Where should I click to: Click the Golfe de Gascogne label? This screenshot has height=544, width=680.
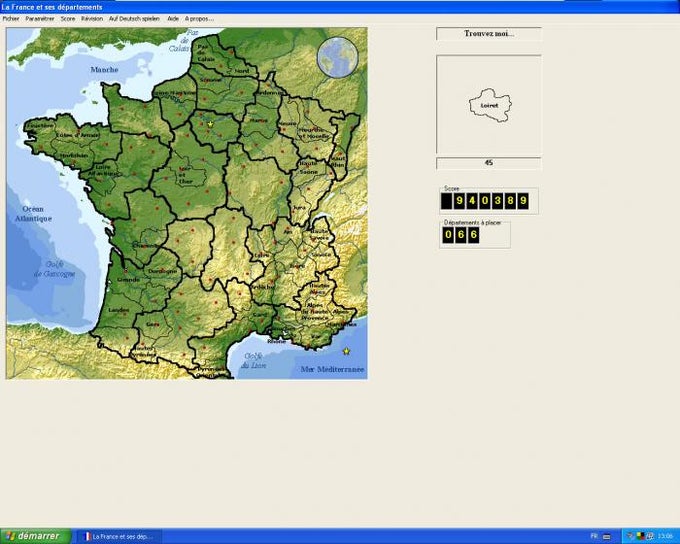tap(55, 269)
